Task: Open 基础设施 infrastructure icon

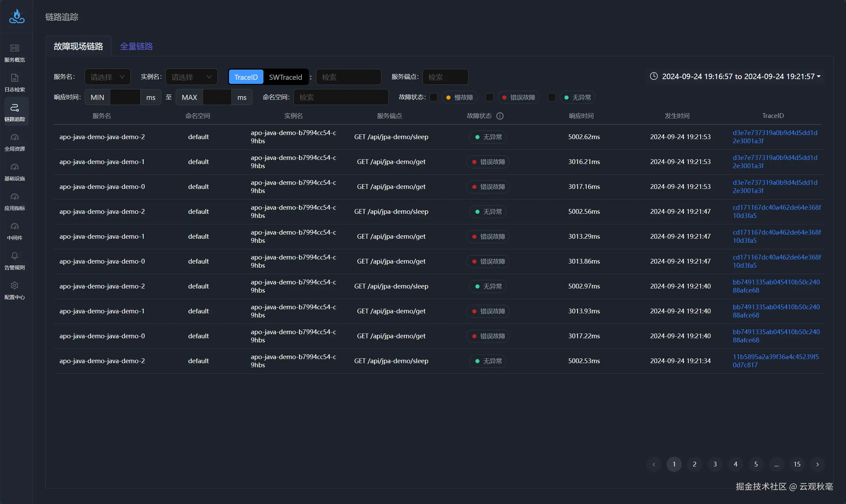Action: (x=15, y=167)
